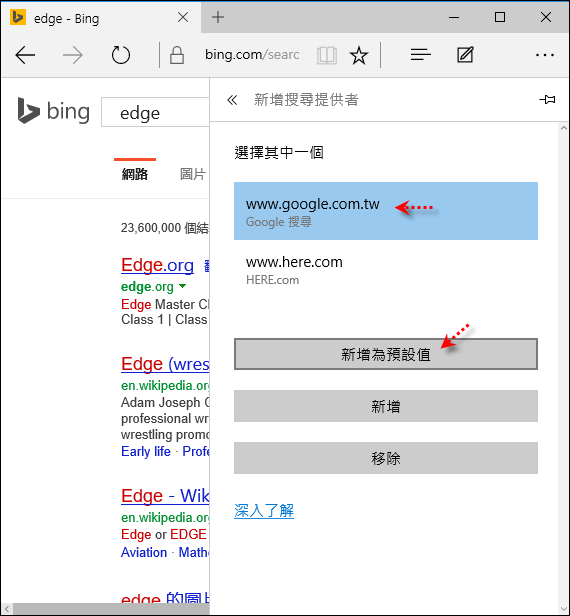Click the lock icon in the address bar

coord(177,55)
